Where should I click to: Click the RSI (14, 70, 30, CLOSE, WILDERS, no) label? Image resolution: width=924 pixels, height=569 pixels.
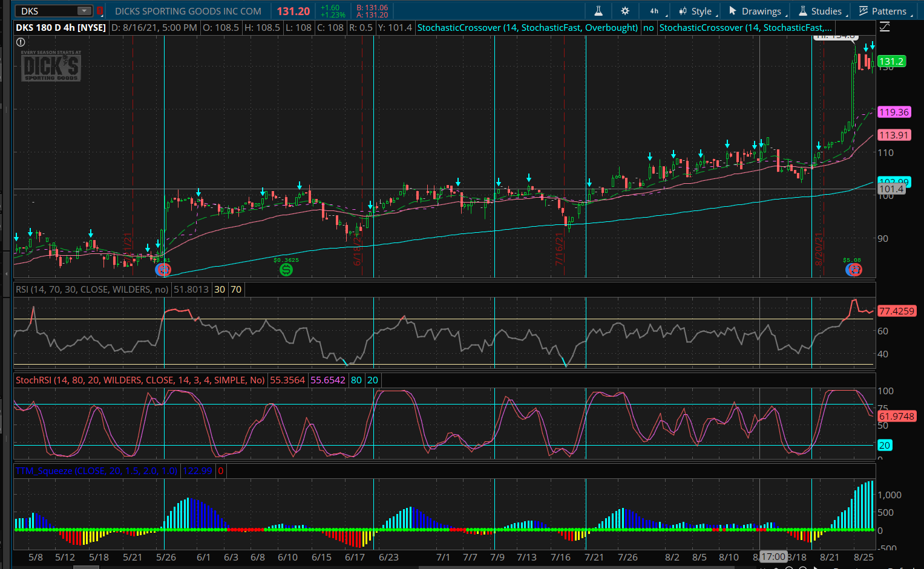pyautogui.click(x=92, y=290)
